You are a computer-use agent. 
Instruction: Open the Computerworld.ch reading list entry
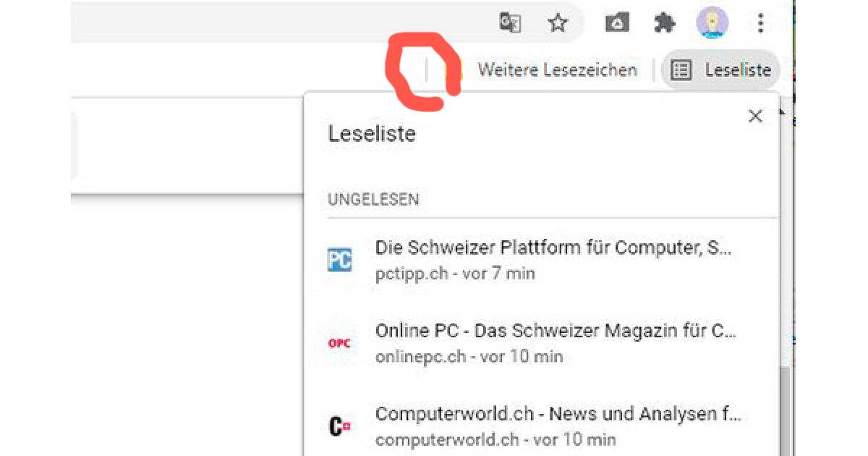pyautogui.click(x=541, y=426)
